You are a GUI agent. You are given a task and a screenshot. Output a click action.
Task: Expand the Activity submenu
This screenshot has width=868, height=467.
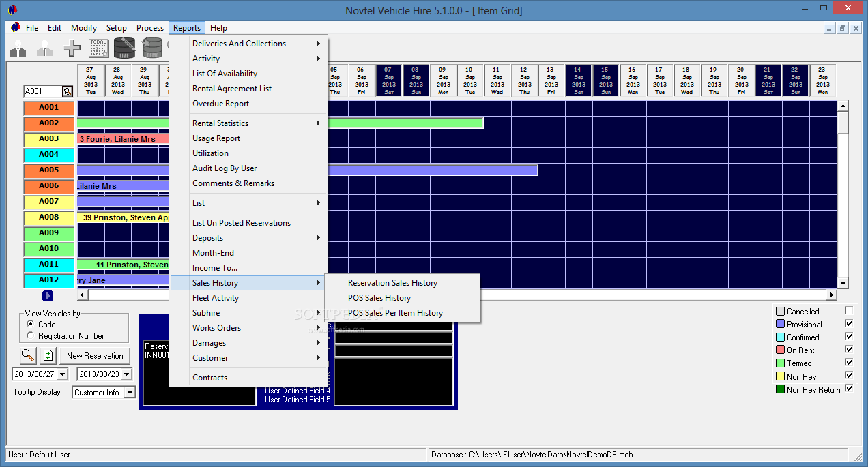tap(249, 59)
